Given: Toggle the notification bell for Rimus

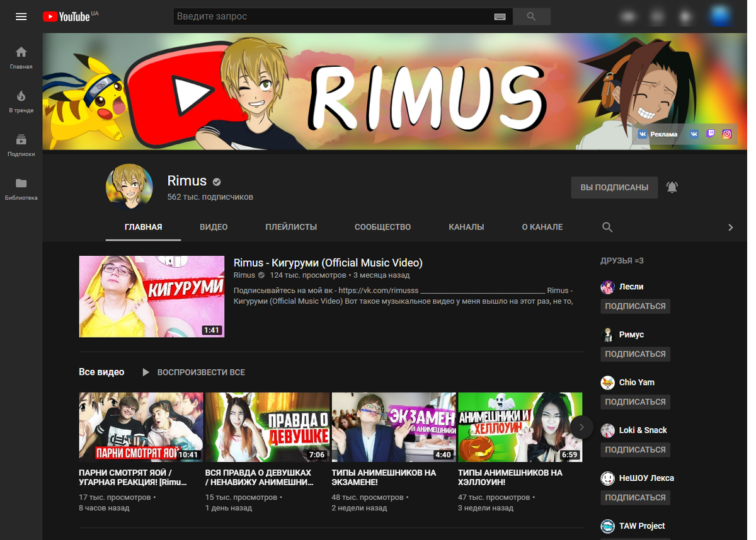Looking at the screenshot, I should coord(672,187).
